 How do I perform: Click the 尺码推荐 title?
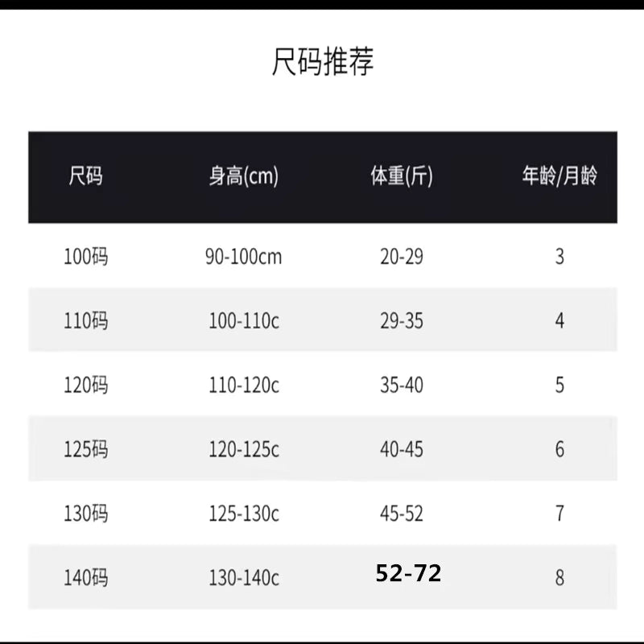323,62
